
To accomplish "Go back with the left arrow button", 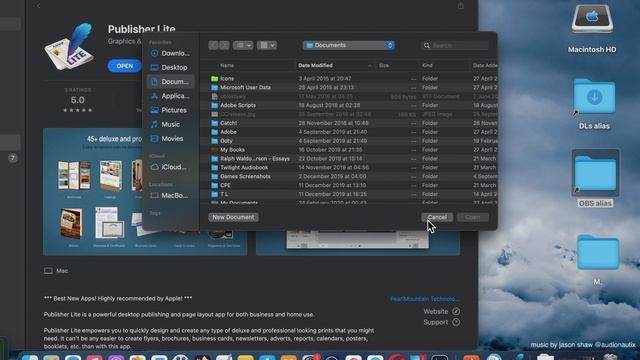I will click(213, 45).
